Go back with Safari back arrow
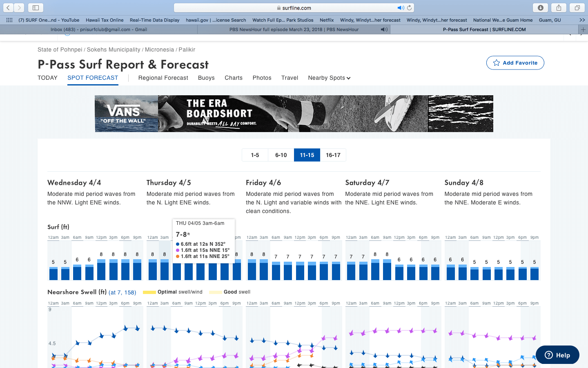The image size is (588, 368). 8,8
